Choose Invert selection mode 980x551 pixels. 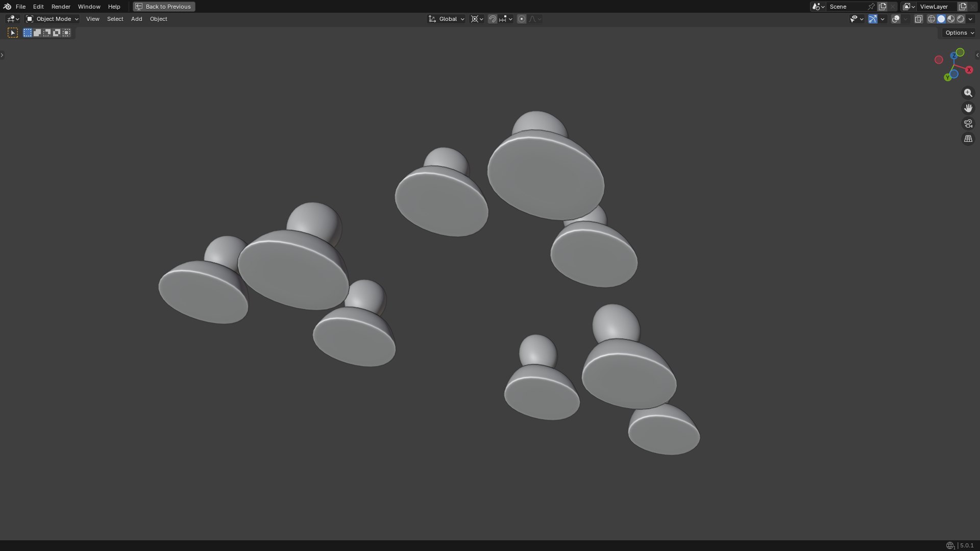[57, 33]
